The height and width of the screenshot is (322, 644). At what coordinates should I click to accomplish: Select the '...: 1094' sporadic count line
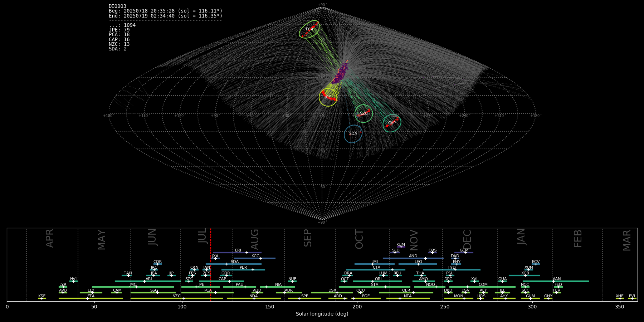point(122,25)
